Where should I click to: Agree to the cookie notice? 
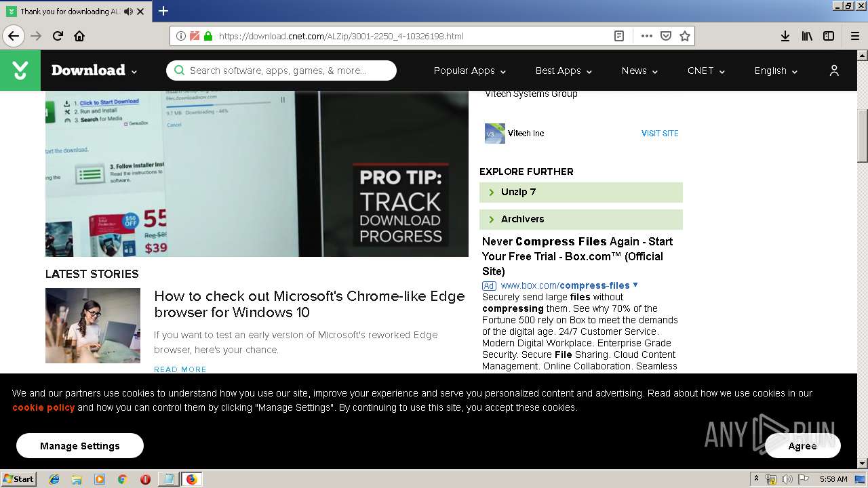pyautogui.click(x=803, y=446)
